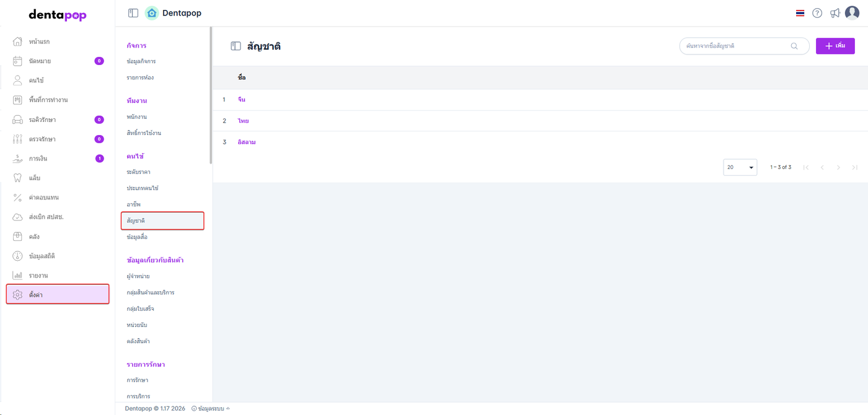The width and height of the screenshot is (868, 415).
Task: Select สัญชาติ in the settings menu
Action: (x=162, y=221)
